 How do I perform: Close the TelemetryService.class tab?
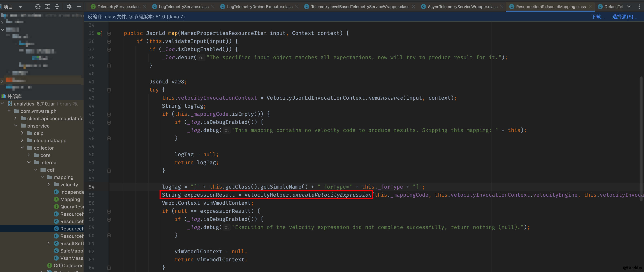(145, 7)
